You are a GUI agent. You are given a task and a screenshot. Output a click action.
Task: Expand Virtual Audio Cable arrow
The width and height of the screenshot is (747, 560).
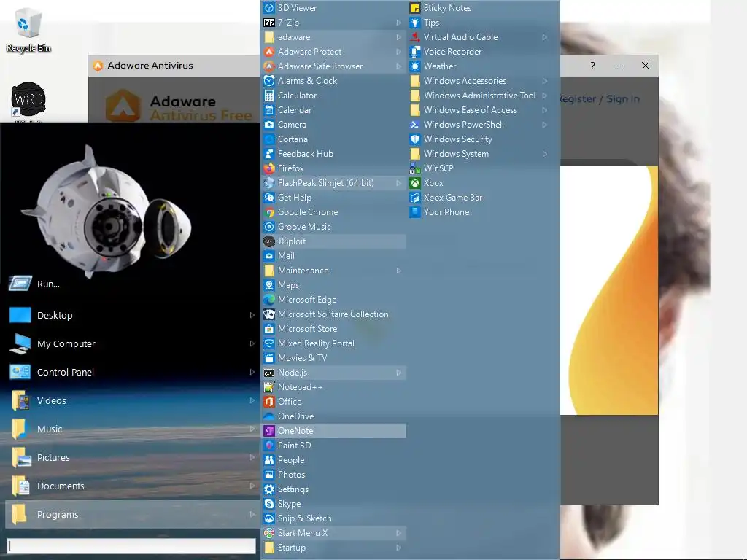click(x=544, y=37)
